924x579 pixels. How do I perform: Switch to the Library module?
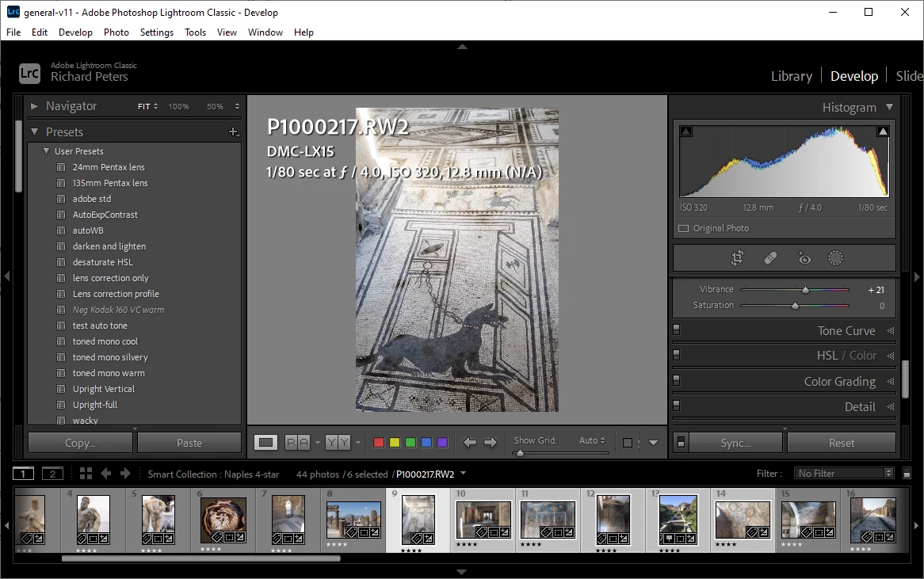[x=791, y=76]
